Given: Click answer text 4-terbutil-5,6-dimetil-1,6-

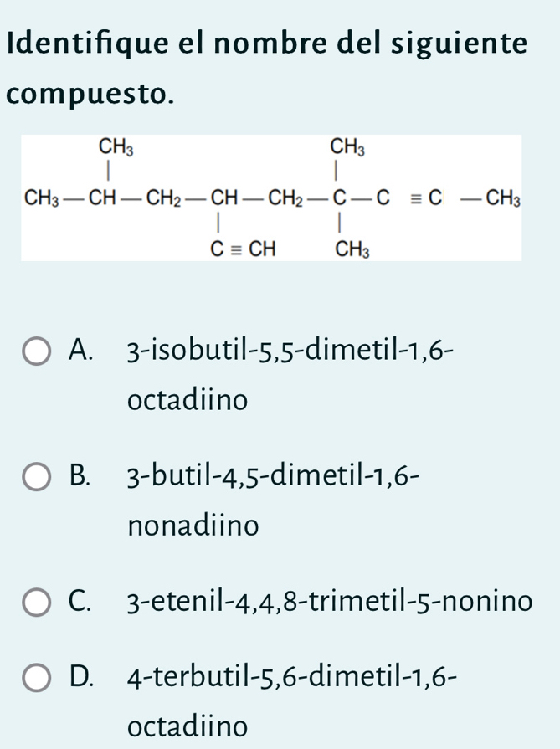Looking at the screenshot, I should (x=302, y=675).
